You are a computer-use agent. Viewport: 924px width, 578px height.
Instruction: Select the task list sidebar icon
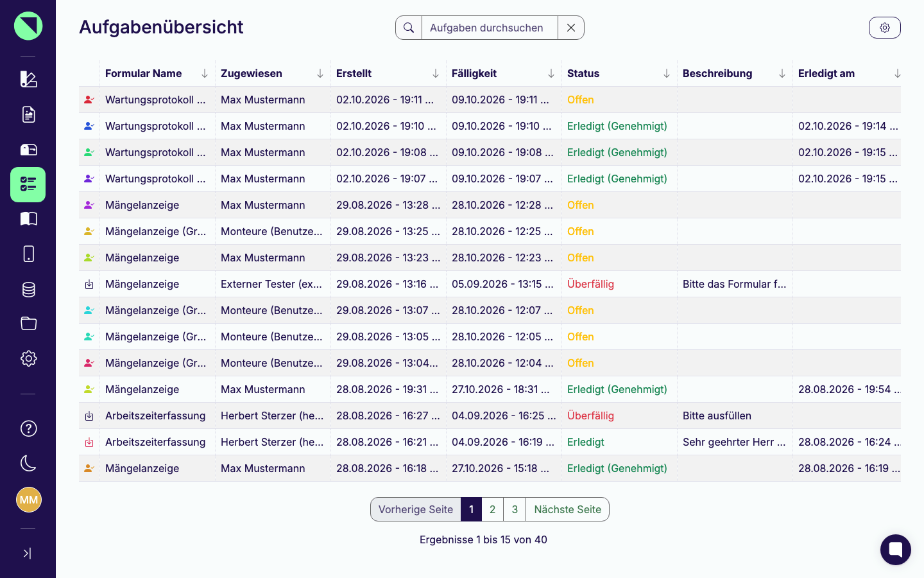point(28,184)
